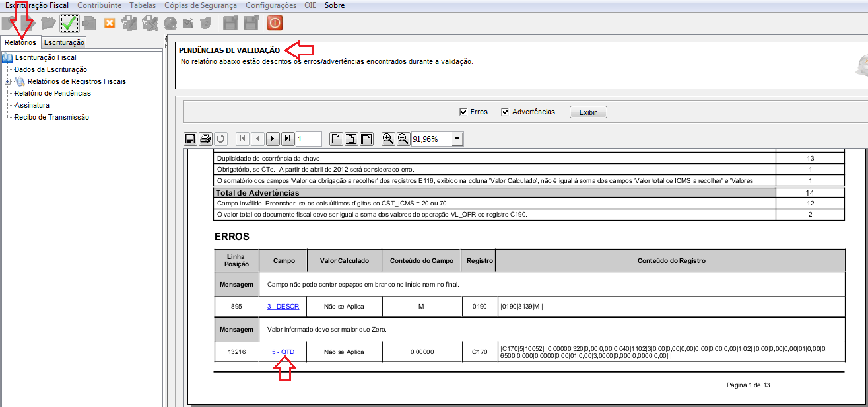Click registro cell 0190

click(479, 307)
